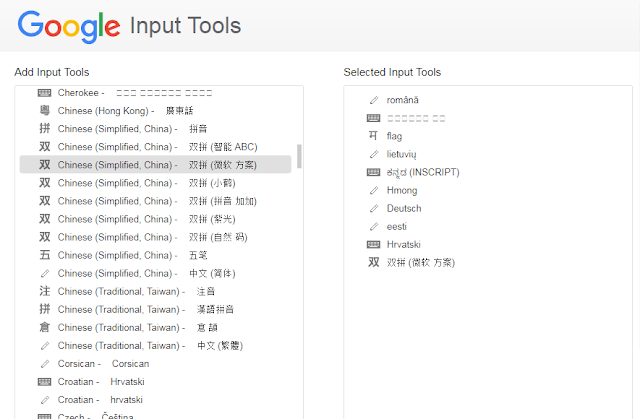The width and height of the screenshot is (640, 419).
Task: Click the 五 icon for Wubi input
Action: [x=44, y=255]
